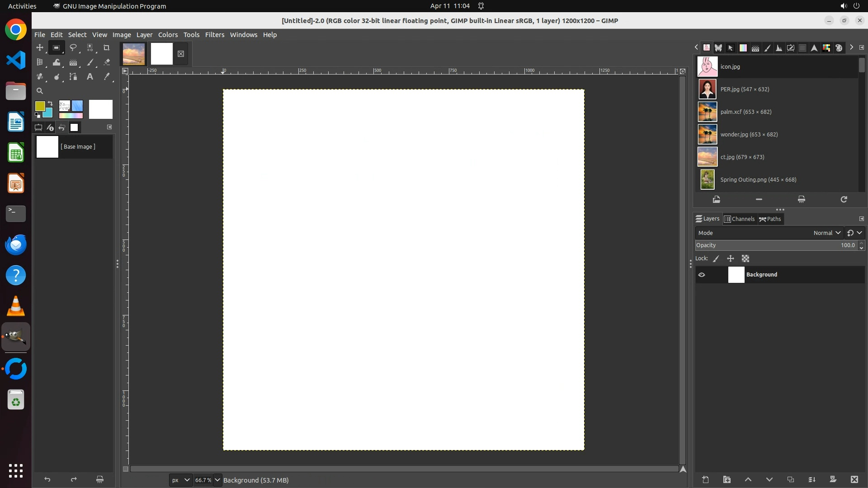
Task: Select the Free Select lasso tool
Action: click(x=73, y=48)
